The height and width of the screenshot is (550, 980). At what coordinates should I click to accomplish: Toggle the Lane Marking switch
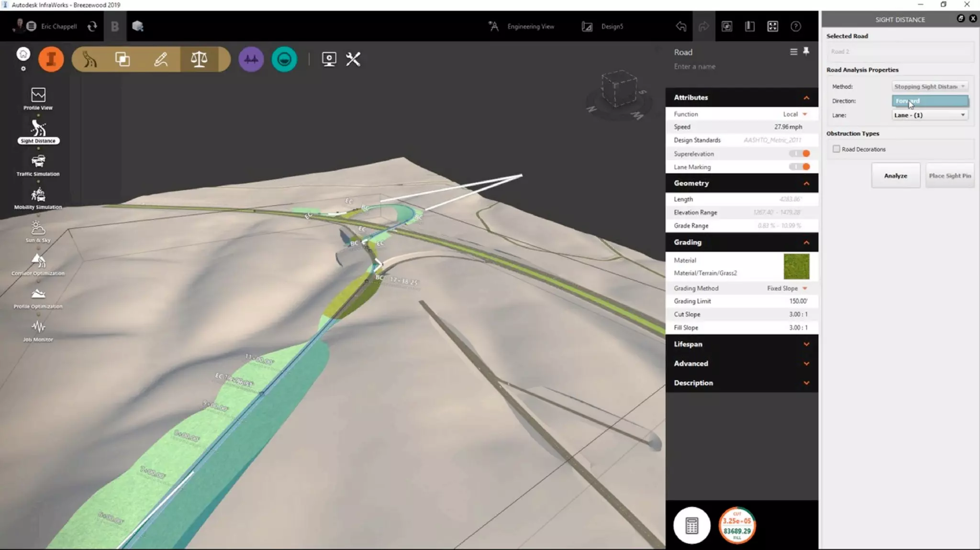click(x=800, y=167)
